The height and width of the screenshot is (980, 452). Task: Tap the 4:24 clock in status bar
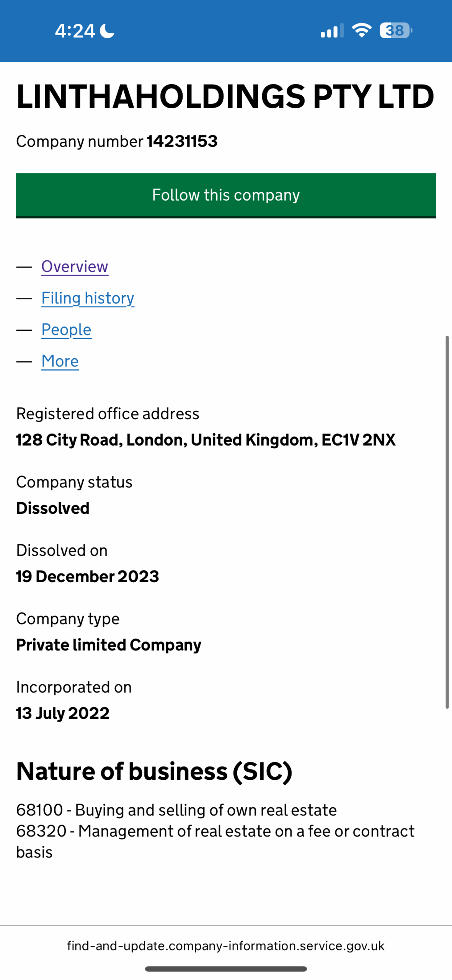pyautogui.click(x=75, y=31)
